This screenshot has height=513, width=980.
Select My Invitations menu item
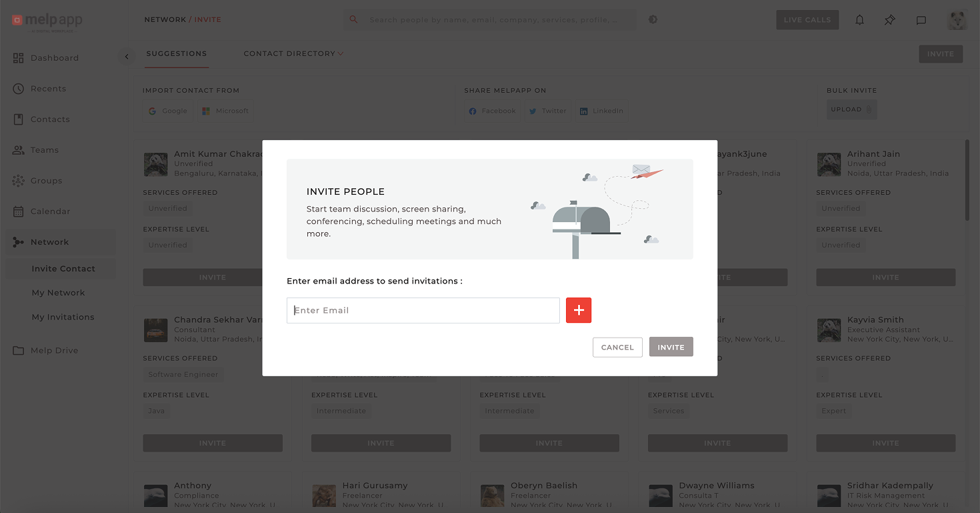click(63, 317)
